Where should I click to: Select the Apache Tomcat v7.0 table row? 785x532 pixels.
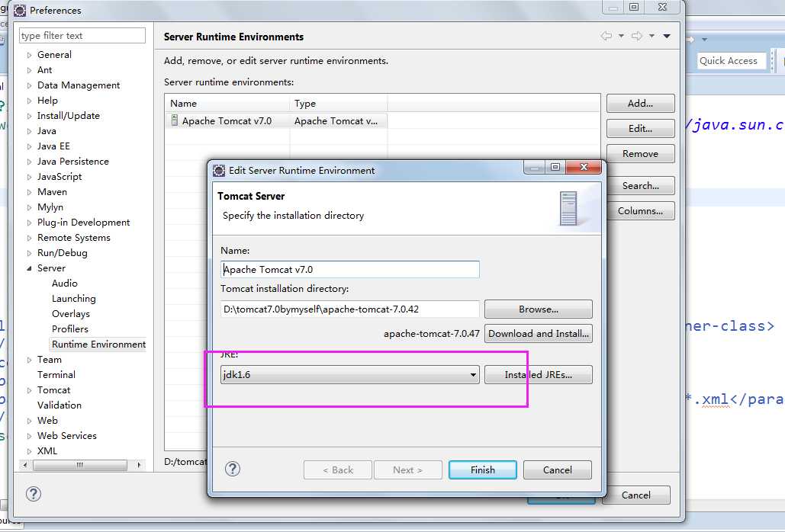click(276, 121)
